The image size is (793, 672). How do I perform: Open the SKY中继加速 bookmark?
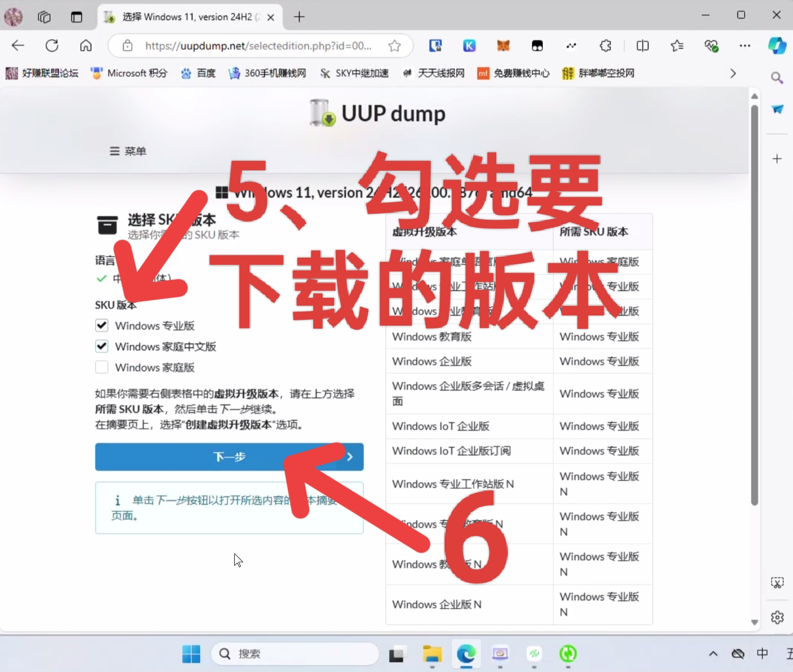(354, 73)
